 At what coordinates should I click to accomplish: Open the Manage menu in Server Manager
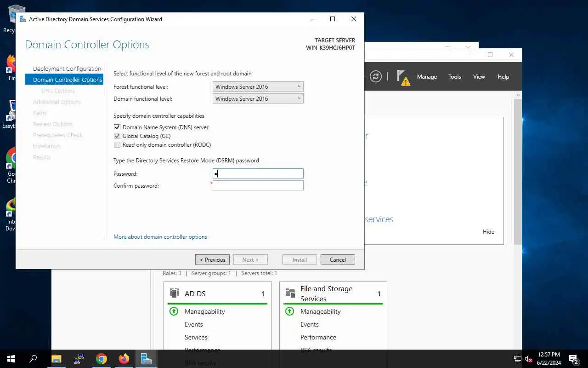pos(427,77)
